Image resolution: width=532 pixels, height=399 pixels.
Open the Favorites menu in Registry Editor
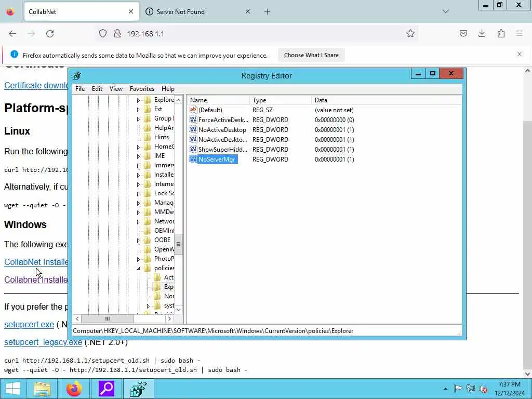(142, 89)
